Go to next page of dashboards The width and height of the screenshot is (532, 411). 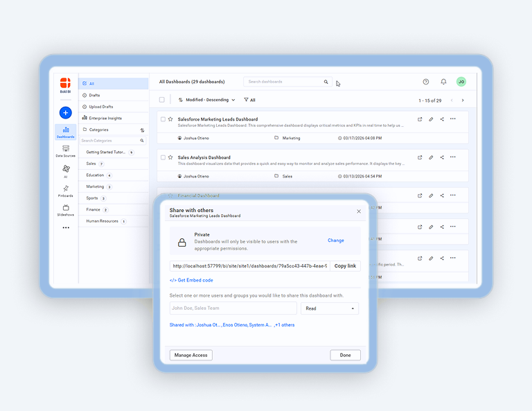[463, 100]
